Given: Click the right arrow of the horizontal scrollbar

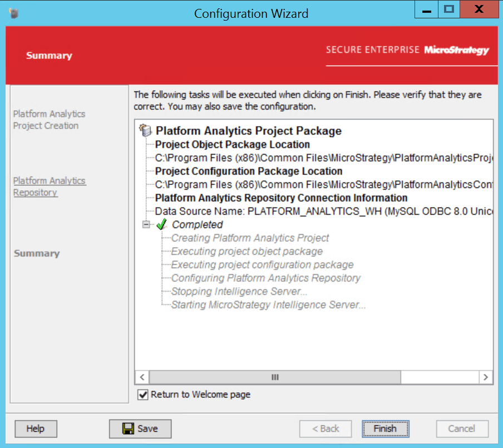Looking at the screenshot, I should point(486,377).
